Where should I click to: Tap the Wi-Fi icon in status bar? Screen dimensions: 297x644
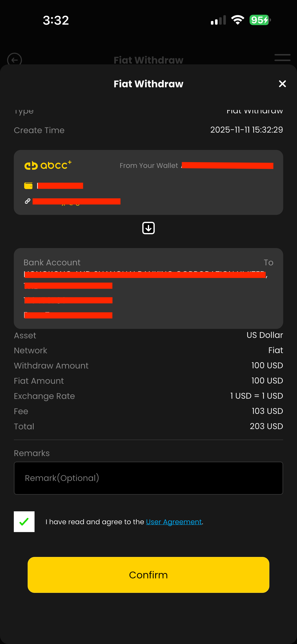238,20
